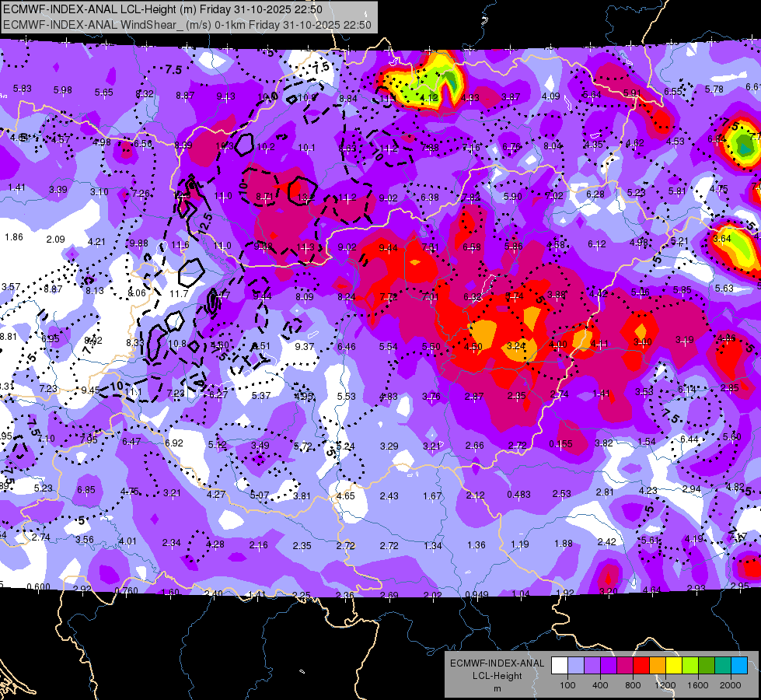Click the map value 3.64 in yellow area
The height and width of the screenshot is (700, 761).
(722, 239)
